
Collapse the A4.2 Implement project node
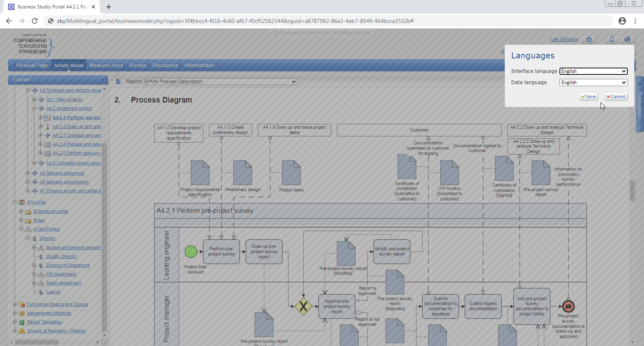click(x=34, y=108)
